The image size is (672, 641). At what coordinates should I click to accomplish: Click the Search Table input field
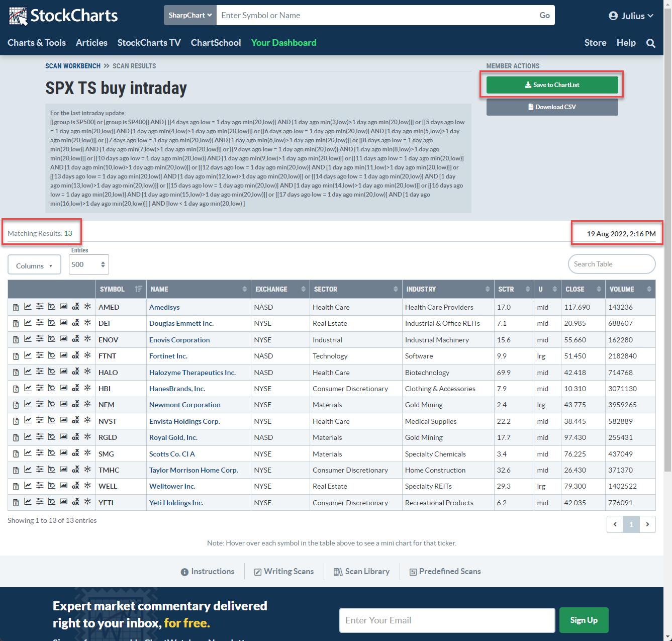(611, 264)
